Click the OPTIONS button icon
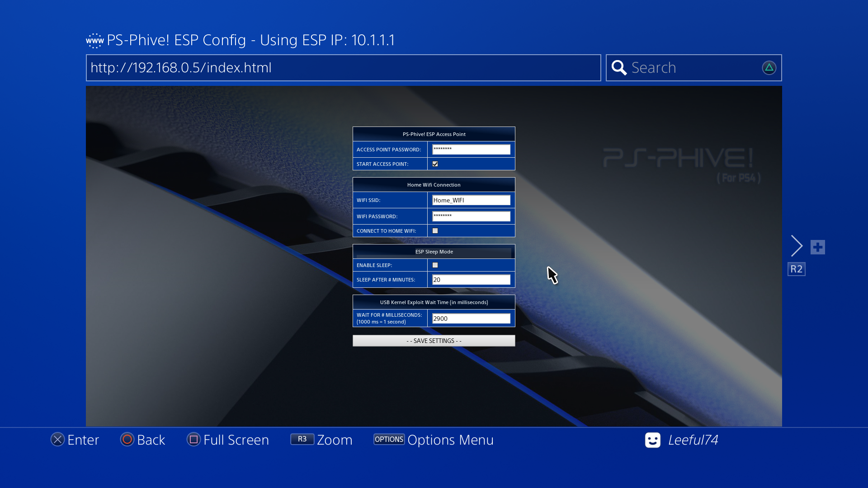The image size is (868, 488). pyautogui.click(x=389, y=439)
